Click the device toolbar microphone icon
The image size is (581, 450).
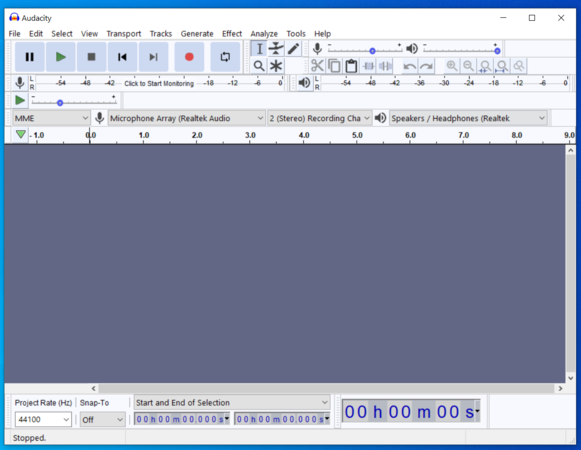(x=99, y=118)
